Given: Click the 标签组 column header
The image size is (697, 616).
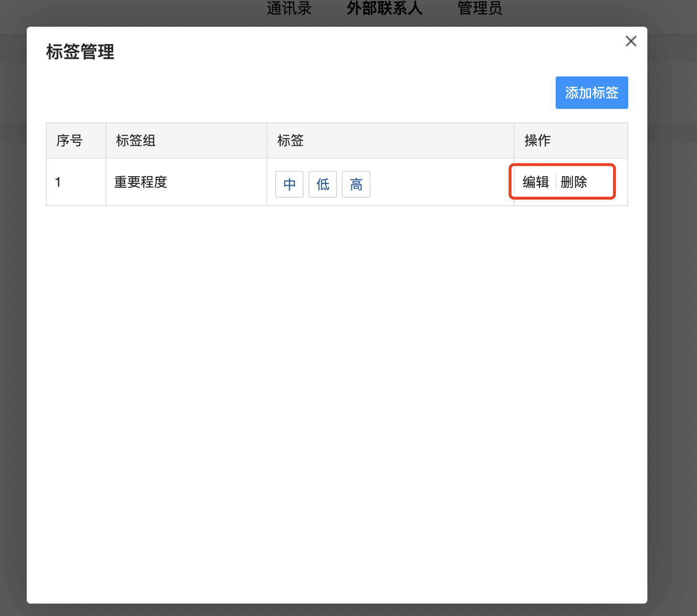Looking at the screenshot, I should tap(186, 140).
